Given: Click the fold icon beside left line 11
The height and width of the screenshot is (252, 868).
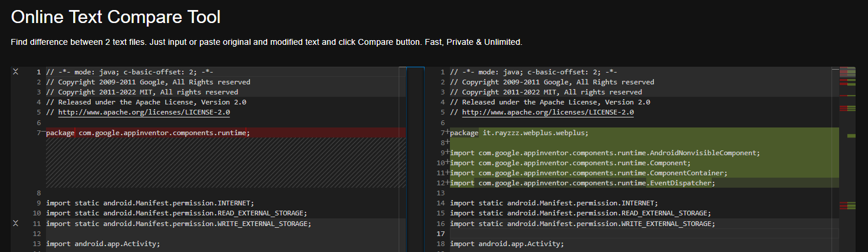Looking at the screenshot, I should (x=16, y=223).
